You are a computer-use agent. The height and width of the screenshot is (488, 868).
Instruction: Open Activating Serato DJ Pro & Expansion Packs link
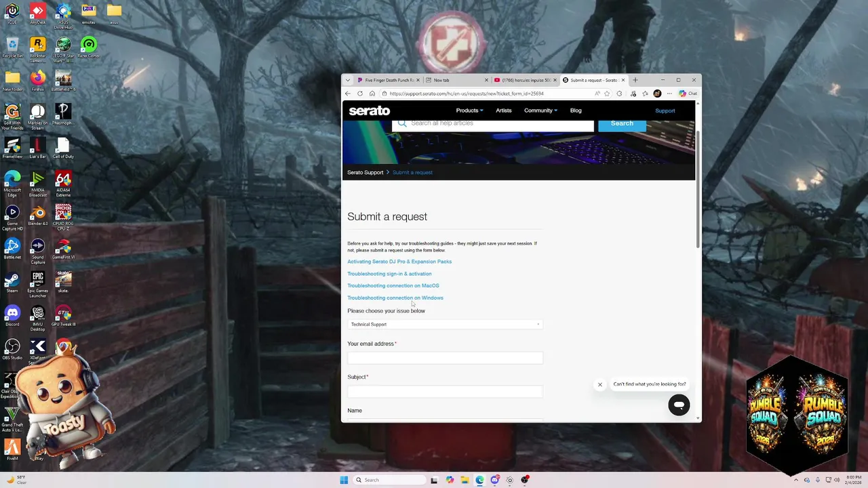(x=399, y=262)
